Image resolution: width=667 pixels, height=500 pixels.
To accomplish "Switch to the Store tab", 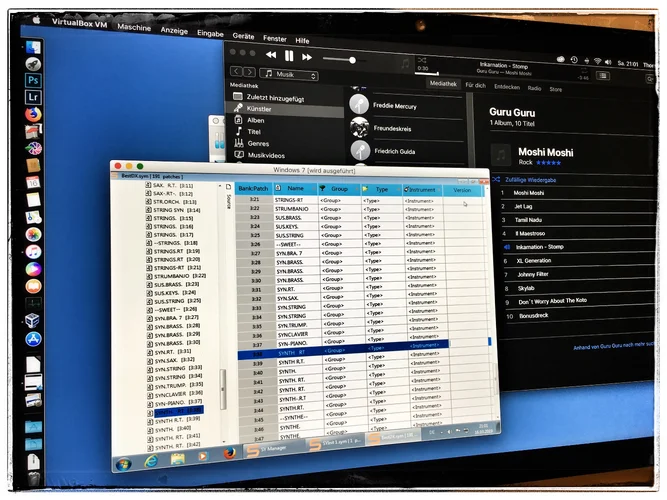I will (555, 89).
